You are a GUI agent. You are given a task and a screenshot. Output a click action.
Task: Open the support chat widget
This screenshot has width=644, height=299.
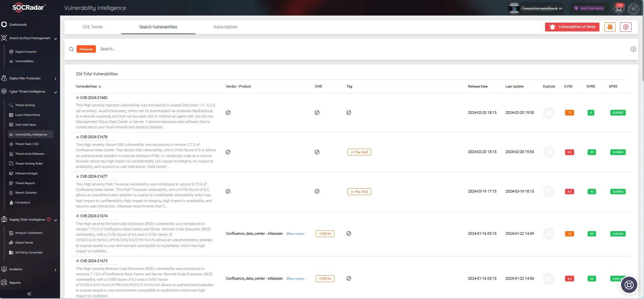[x=629, y=285]
